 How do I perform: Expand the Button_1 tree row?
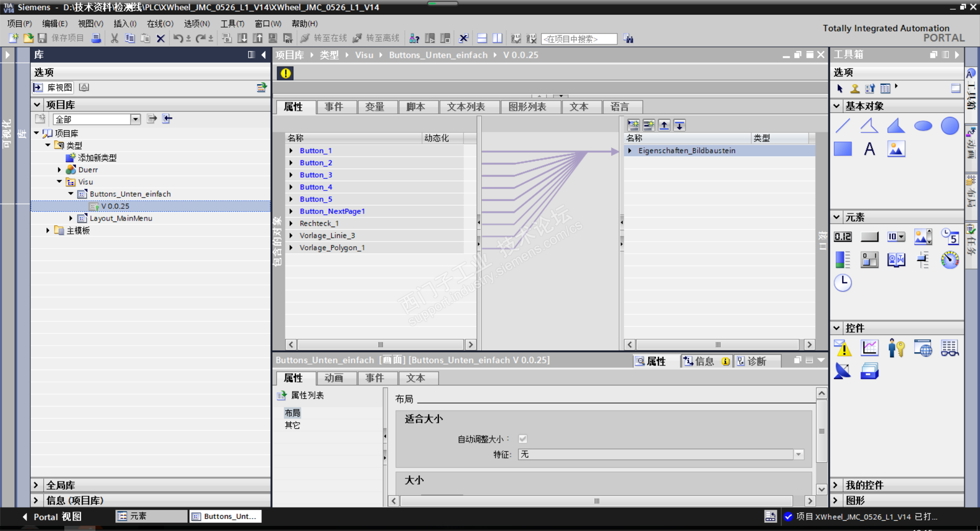(291, 151)
